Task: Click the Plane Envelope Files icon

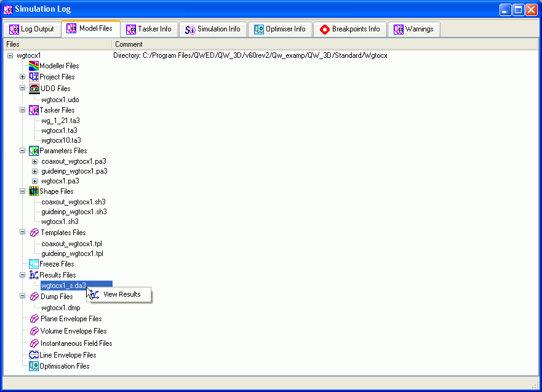Action: pos(34,319)
